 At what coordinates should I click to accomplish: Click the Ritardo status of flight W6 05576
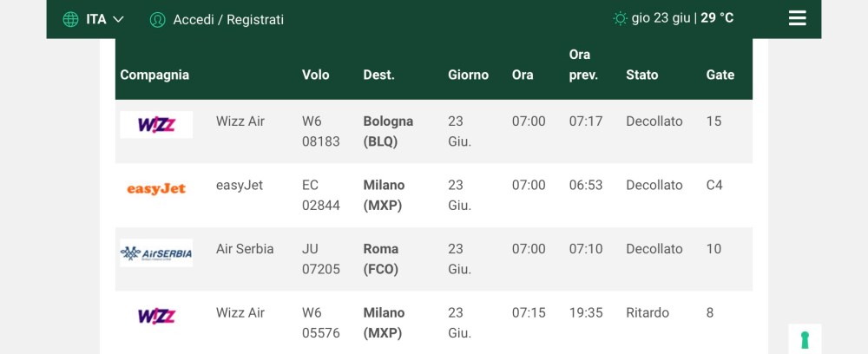coord(648,312)
